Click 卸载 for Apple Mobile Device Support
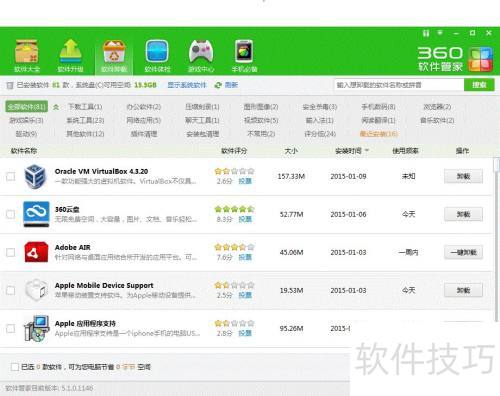The height and width of the screenshot is (396, 500). click(x=463, y=290)
